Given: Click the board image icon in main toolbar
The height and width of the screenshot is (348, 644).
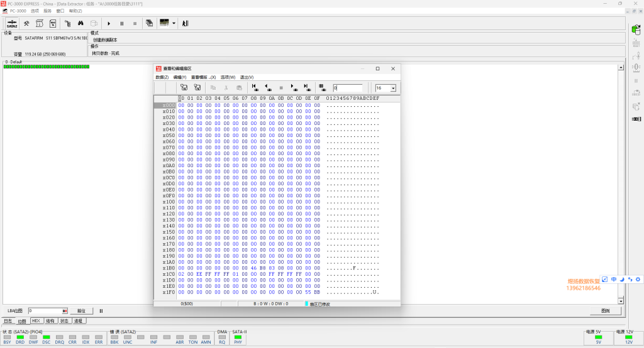Looking at the screenshot, I should [164, 23].
